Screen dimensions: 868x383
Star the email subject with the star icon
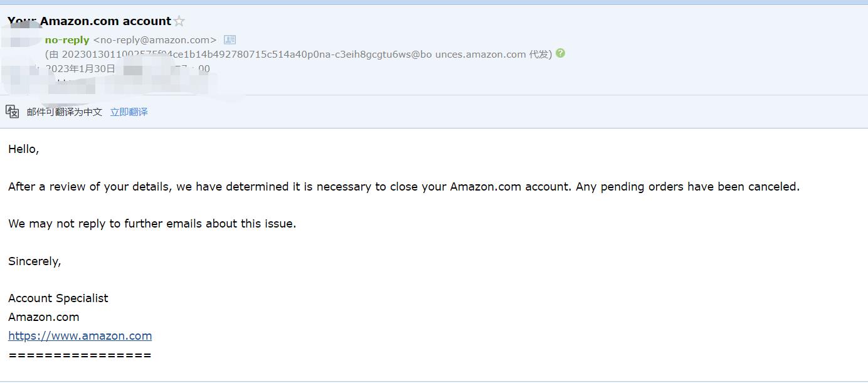click(180, 20)
